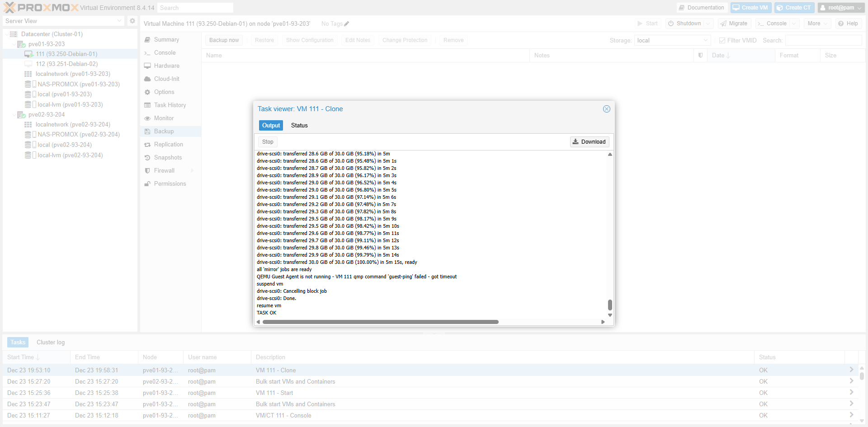
Task: Select VM 112 (93.251-Debian-02) in tree
Action: 66,64
